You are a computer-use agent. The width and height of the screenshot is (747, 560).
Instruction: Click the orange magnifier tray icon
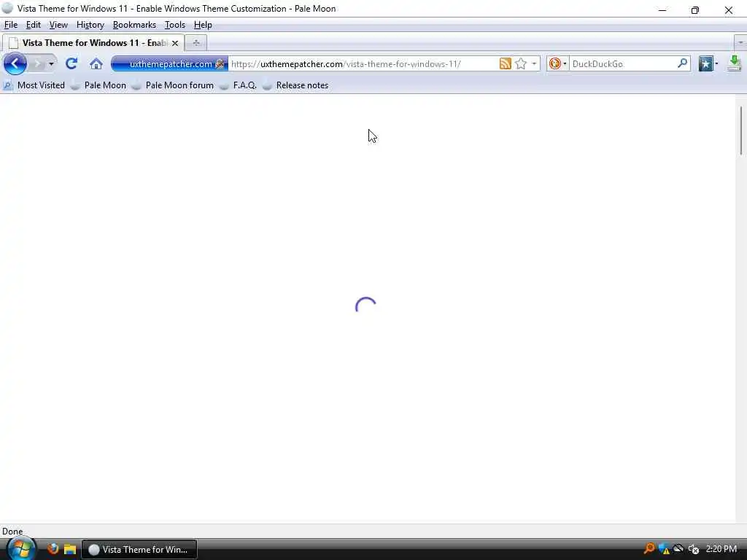(x=649, y=549)
